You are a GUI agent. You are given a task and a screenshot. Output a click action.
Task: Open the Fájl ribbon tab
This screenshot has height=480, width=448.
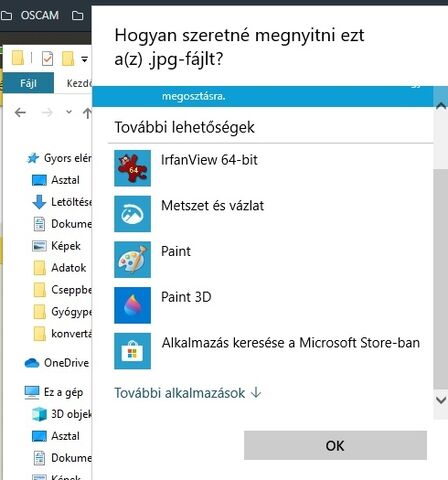coord(28,83)
